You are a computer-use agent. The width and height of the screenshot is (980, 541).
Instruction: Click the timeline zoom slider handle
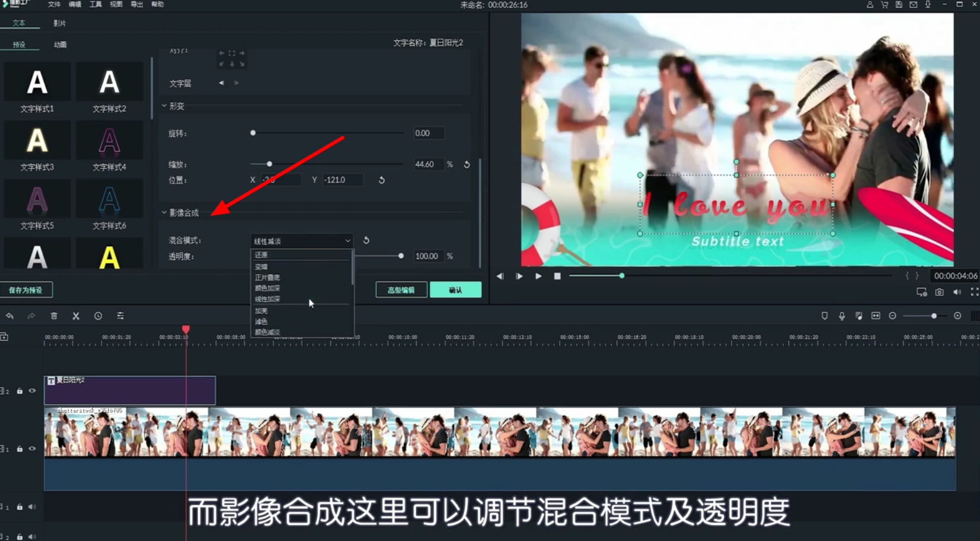934,316
